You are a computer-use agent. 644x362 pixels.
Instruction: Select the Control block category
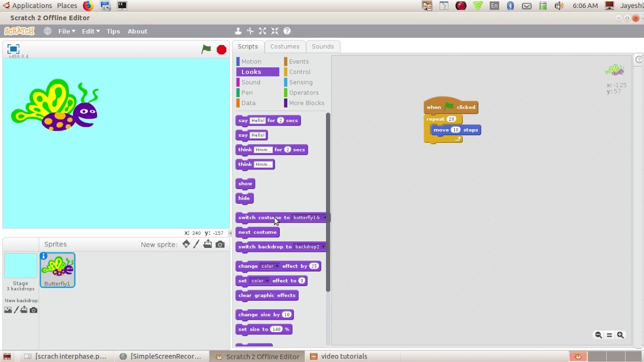coord(299,72)
